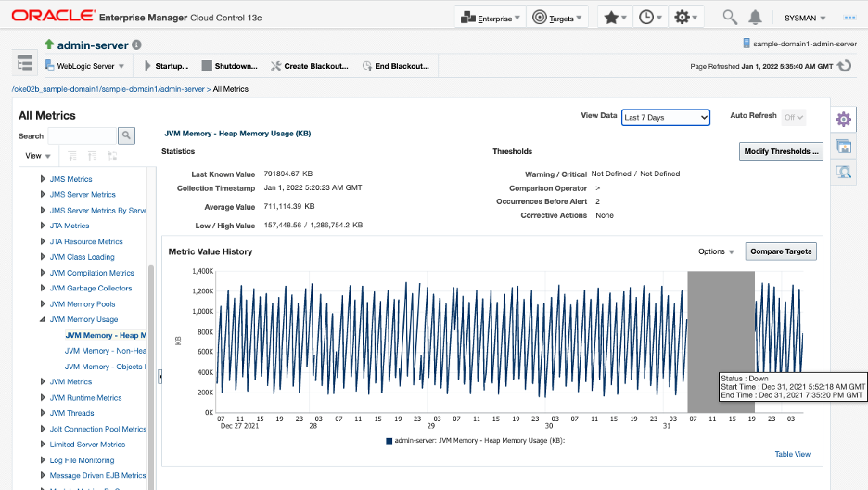Open the Favorites star menu
Screen dimensions: 868x490
pos(615,18)
